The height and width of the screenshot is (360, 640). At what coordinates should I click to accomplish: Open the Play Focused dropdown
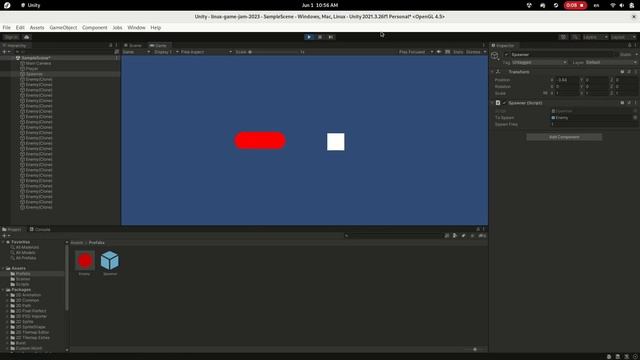point(416,52)
